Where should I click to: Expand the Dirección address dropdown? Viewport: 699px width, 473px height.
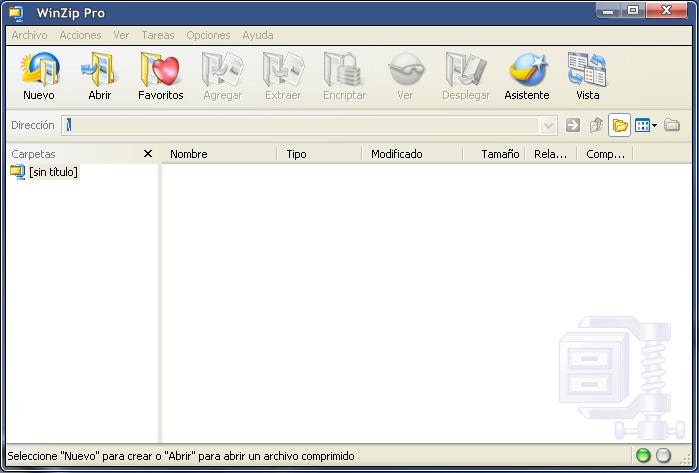(x=548, y=125)
